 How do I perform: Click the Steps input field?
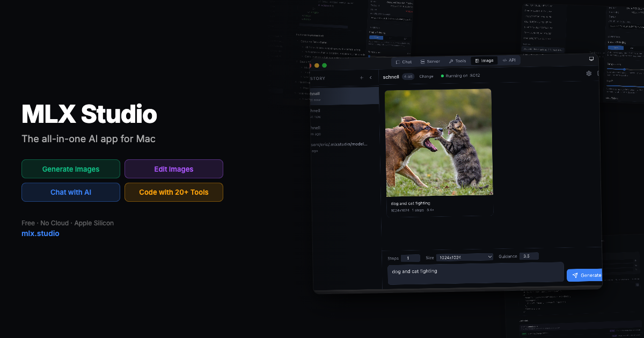411,258
